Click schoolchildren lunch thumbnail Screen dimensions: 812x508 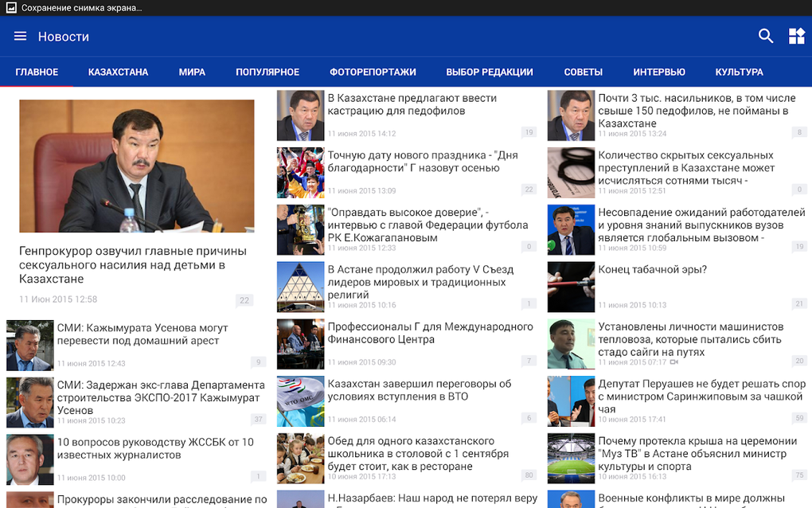[x=300, y=459]
